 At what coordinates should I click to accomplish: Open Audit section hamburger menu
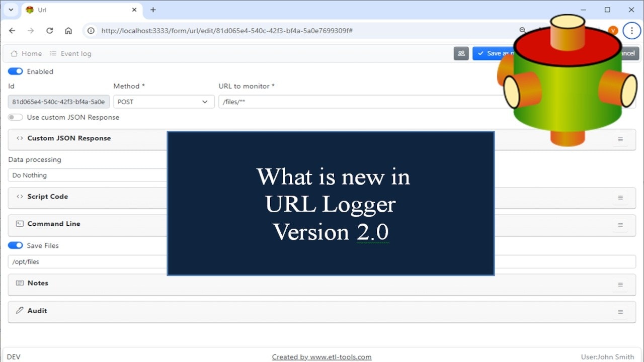tap(620, 312)
